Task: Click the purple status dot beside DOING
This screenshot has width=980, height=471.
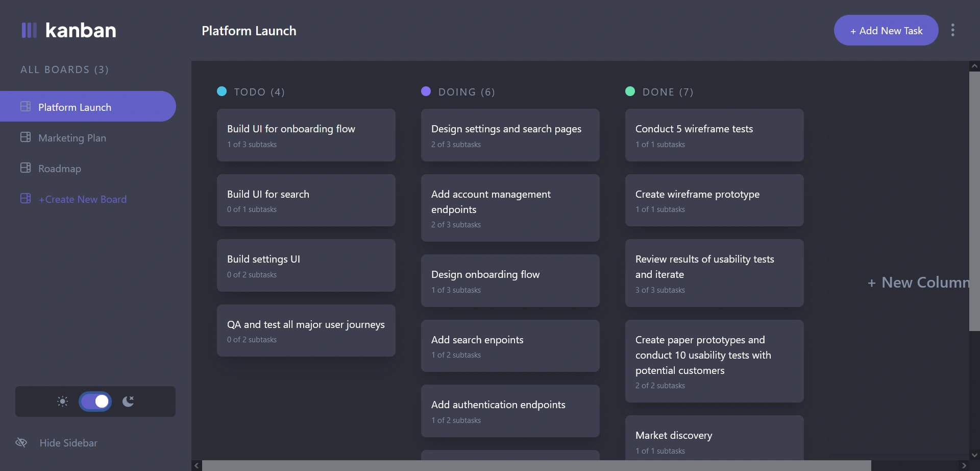Action: point(426,91)
